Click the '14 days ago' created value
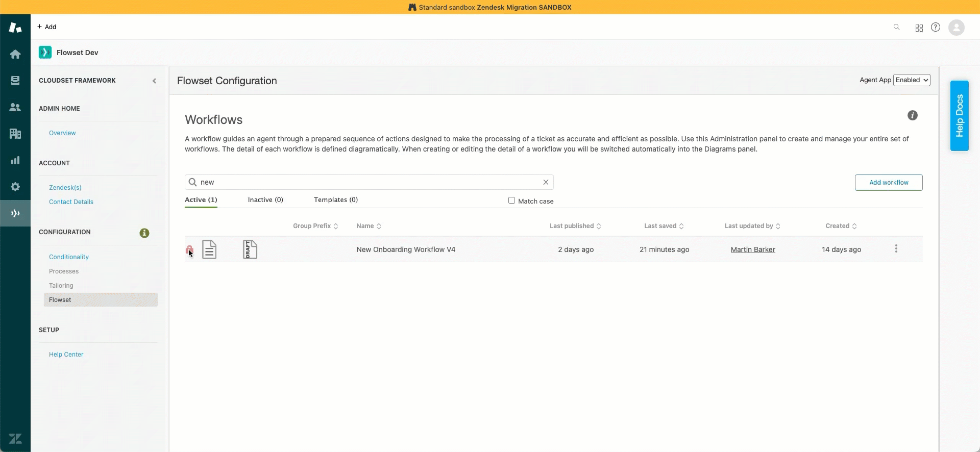The width and height of the screenshot is (980, 452). [x=841, y=249]
